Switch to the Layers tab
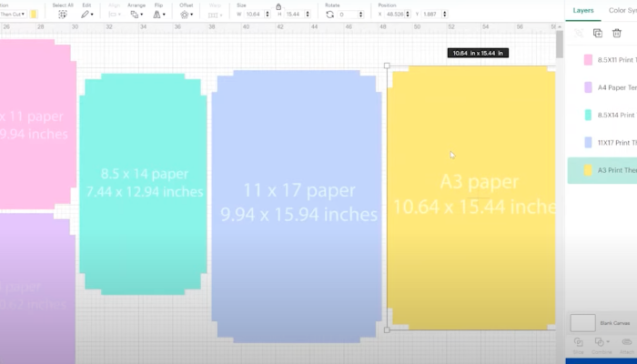 tap(583, 11)
